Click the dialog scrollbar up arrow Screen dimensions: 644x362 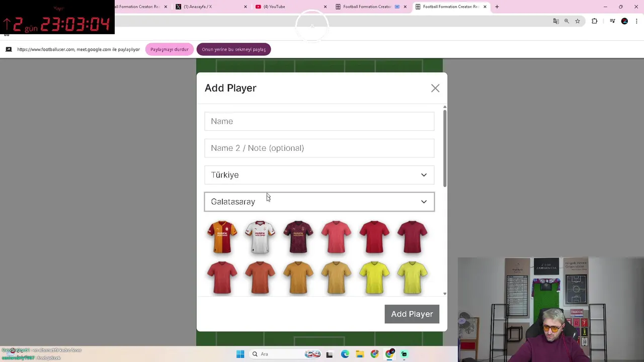[x=444, y=107]
